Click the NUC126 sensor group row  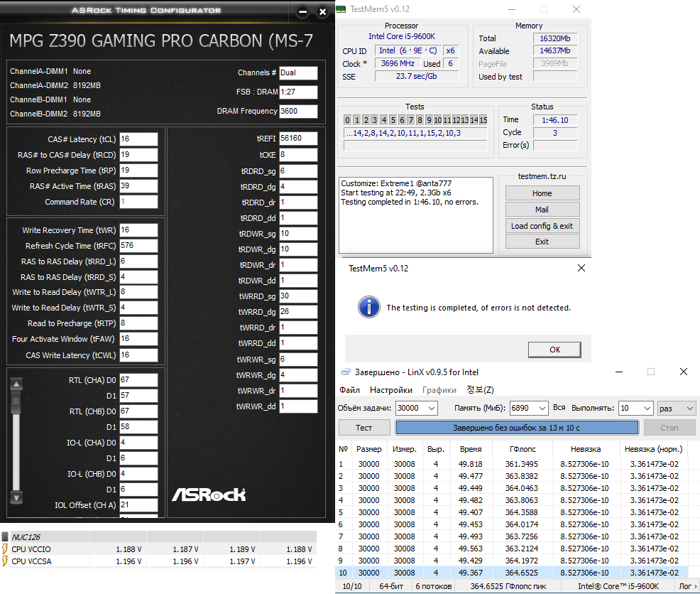158,536
